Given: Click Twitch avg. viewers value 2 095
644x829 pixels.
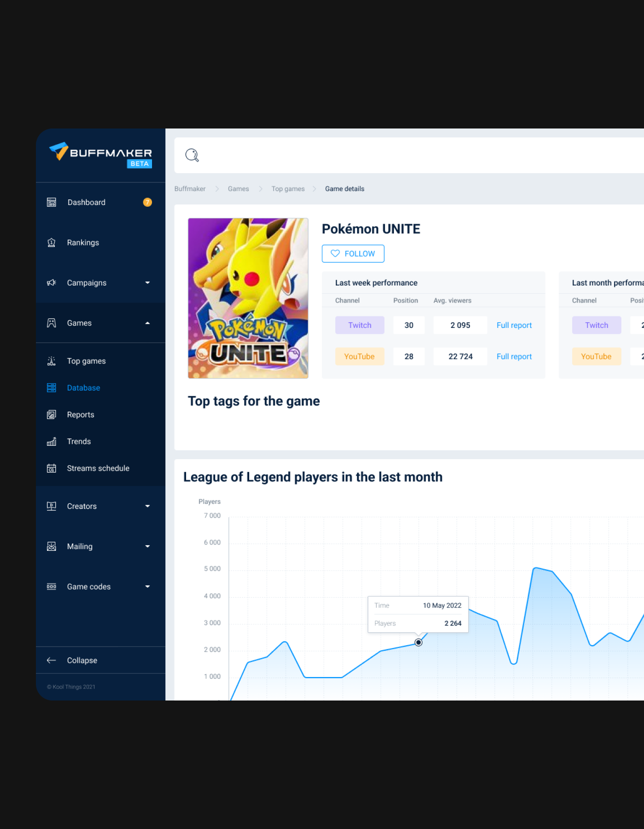Looking at the screenshot, I should pos(460,325).
